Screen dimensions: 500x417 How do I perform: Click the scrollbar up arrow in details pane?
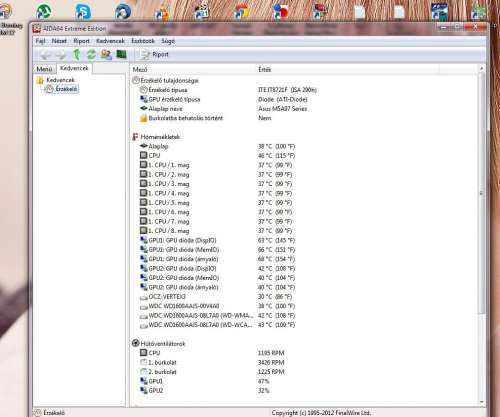[481, 68]
